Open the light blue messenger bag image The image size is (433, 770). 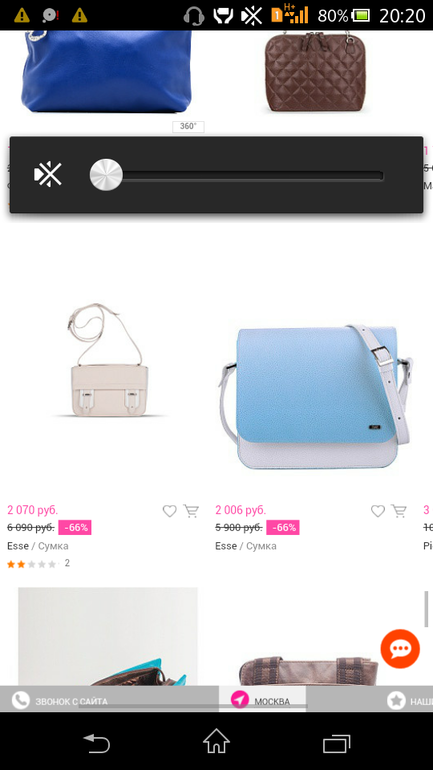pyautogui.click(x=316, y=397)
